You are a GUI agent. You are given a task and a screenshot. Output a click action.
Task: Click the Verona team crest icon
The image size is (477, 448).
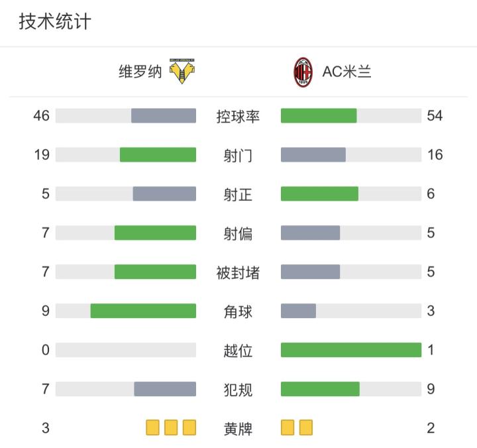click(x=182, y=72)
